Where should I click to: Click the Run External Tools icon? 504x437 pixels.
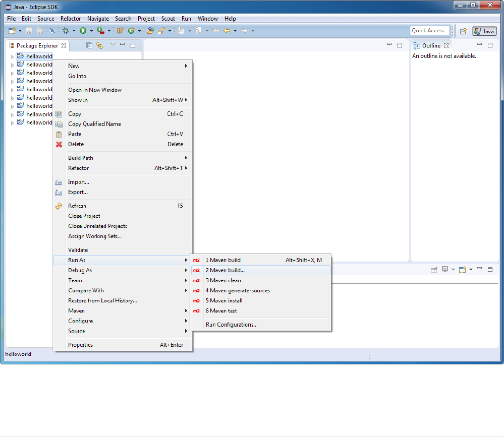pyautogui.click(x=100, y=31)
